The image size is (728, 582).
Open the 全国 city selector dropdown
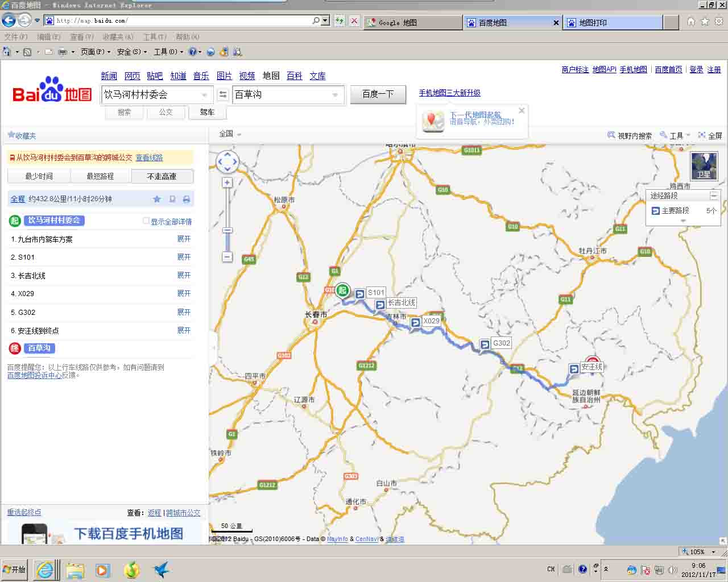(230, 134)
